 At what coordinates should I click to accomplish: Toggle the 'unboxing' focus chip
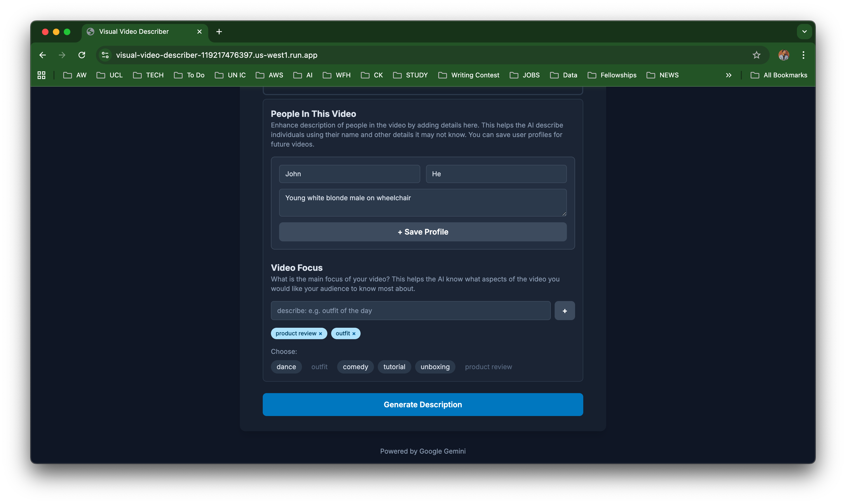(x=435, y=367)
